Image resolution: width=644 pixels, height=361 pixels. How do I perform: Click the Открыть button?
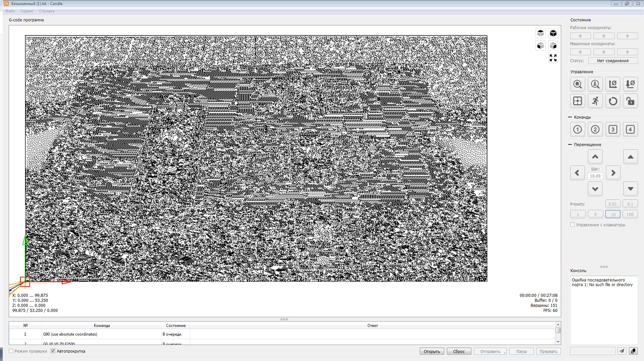click(432, 351)
